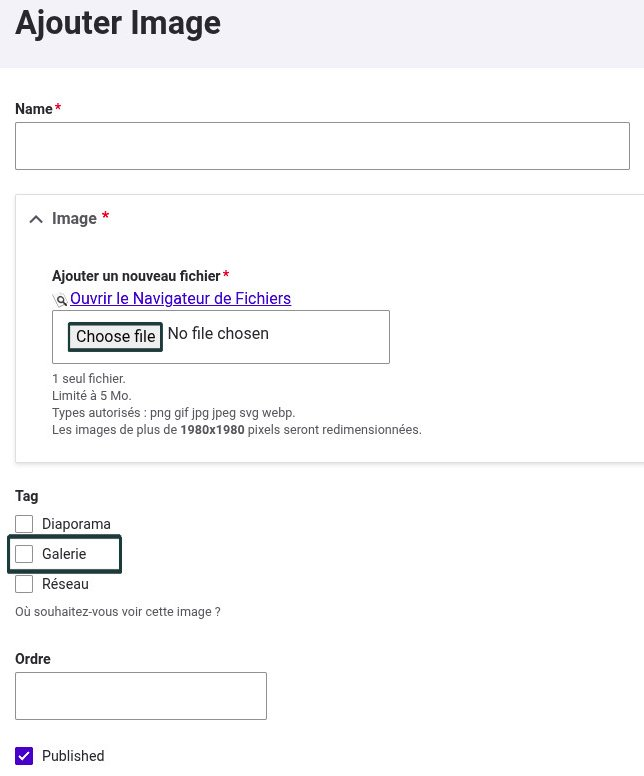Open the Ouvrir le Navigateur de Fichiers link
This screenshot has height=776, width=644.
[180, 298]
